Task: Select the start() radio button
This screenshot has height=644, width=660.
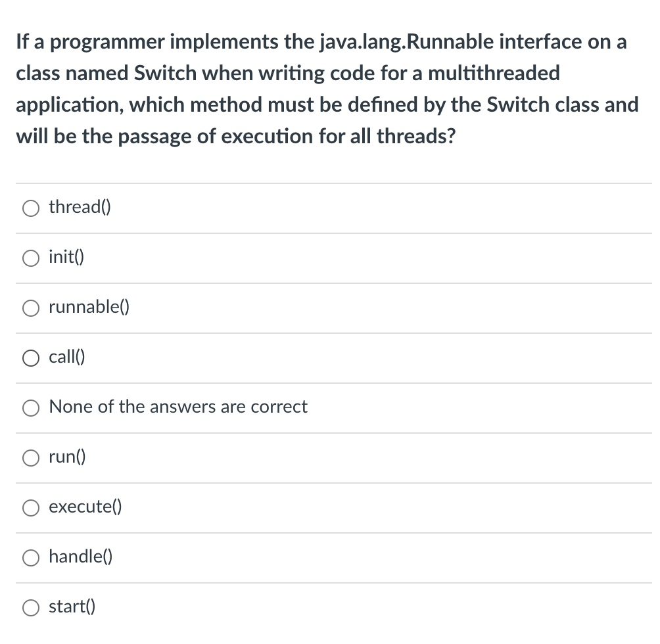Action: tap(30, 607)
